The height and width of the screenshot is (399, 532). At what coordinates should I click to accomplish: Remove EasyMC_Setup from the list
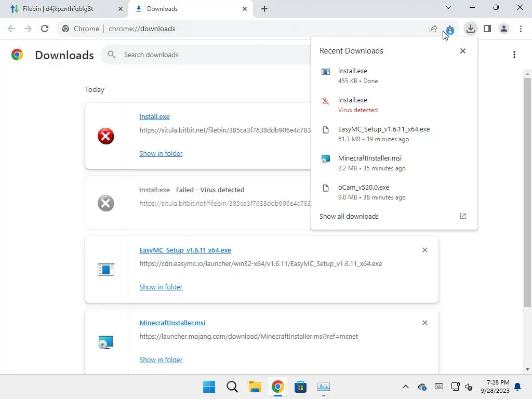point(425,250)
